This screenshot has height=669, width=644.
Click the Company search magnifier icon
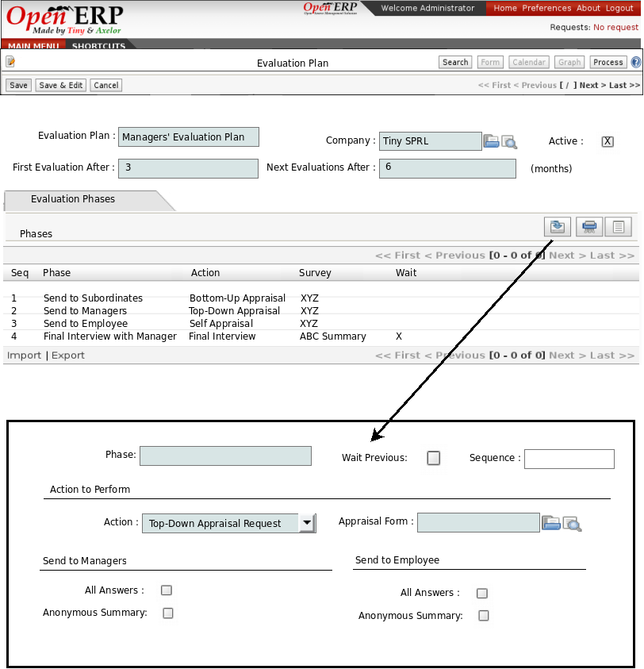coord(509,142)
